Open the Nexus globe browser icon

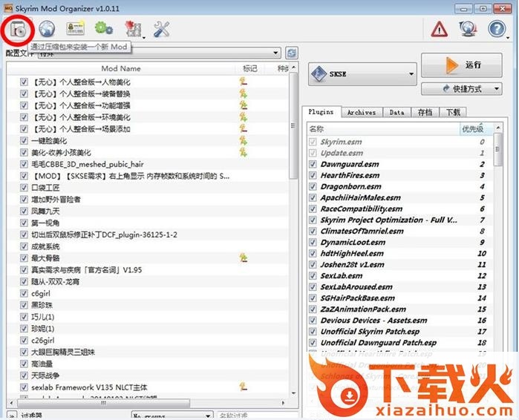(x=48, y=30)
